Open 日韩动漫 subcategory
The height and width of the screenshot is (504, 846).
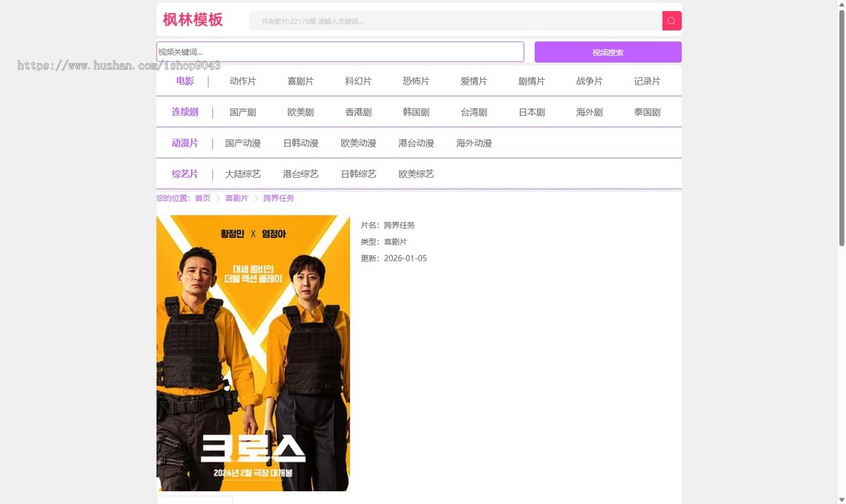coord(300,143)
